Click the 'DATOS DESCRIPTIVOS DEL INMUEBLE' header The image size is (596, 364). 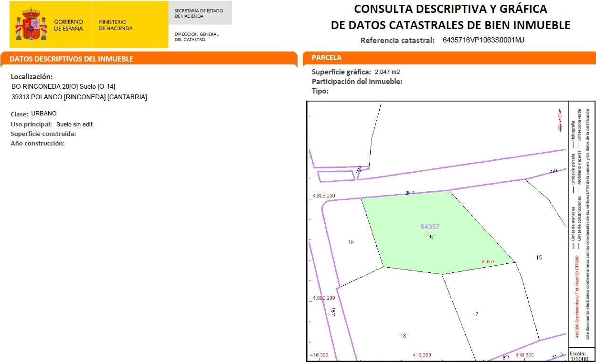pos(71,59)
